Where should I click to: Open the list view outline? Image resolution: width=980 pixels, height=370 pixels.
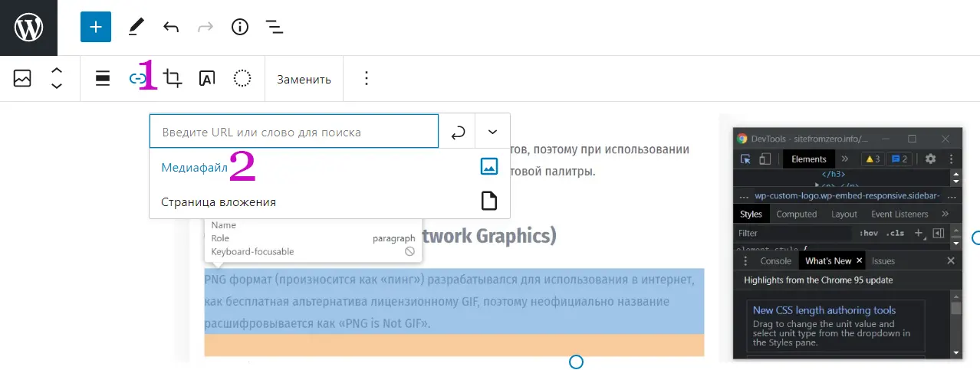(x=275, y=28)
